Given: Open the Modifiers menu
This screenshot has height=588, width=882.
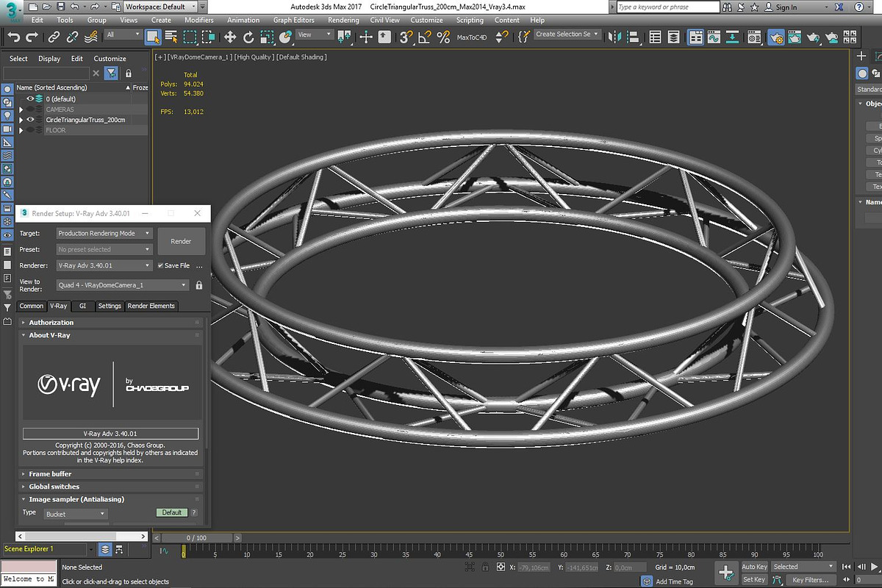Looking at the screenshot, I should (x=199, y=20).
